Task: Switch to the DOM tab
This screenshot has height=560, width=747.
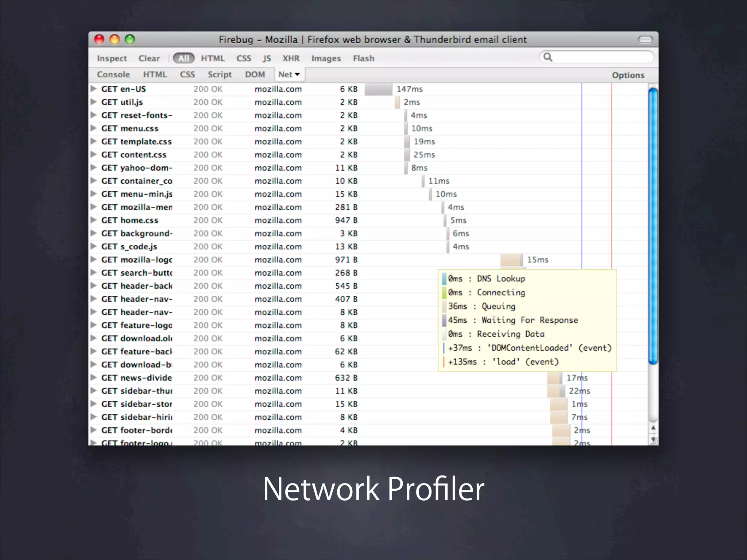Action: (255, 74)
